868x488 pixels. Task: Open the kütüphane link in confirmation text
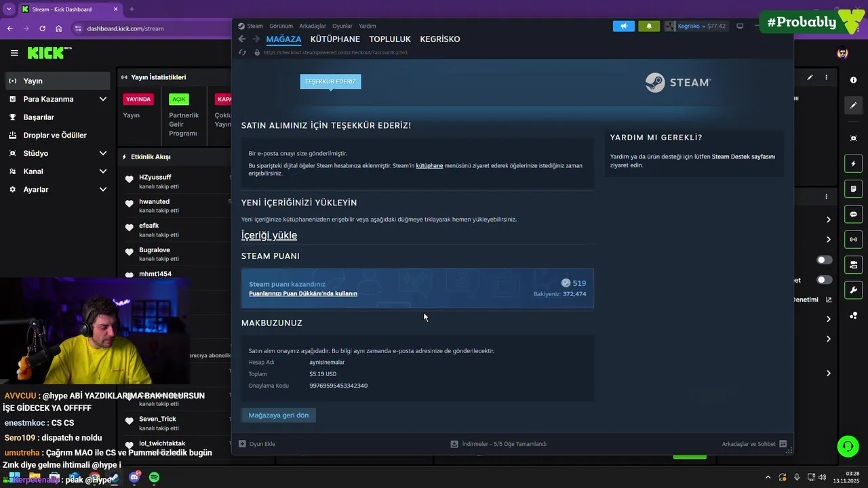(429, 166)
